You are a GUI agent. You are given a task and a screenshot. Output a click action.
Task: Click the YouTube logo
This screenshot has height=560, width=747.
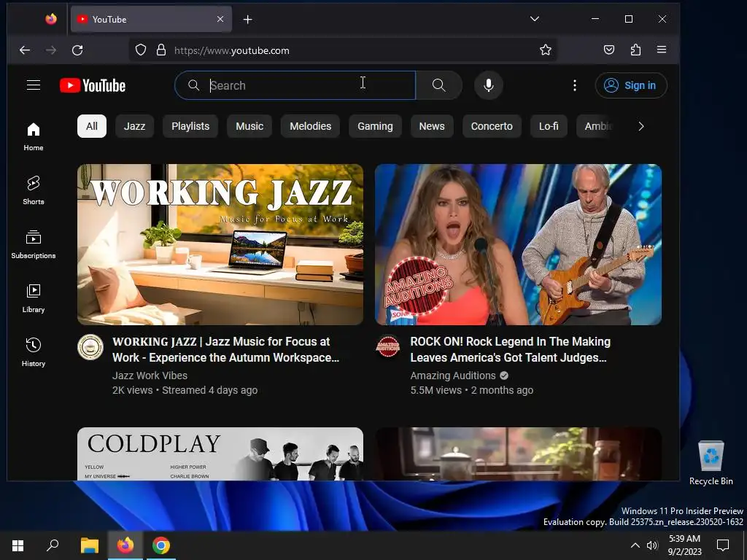[93, 85]
